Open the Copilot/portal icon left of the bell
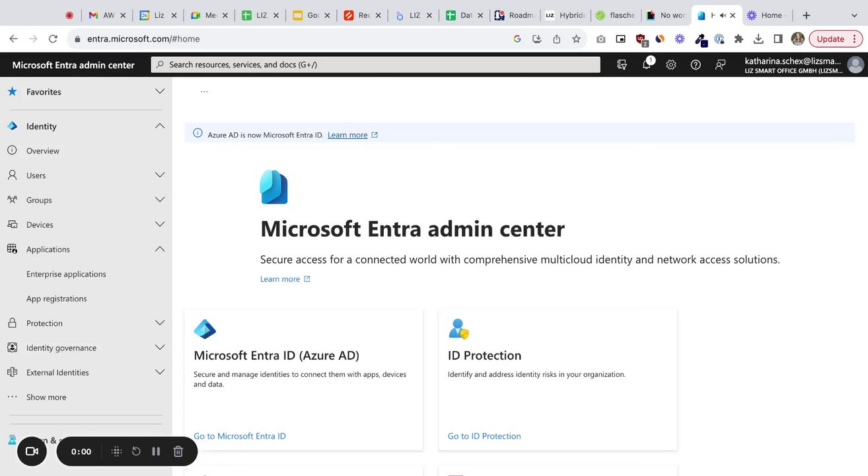Viewport: 868px width, 476px height. 622,65
